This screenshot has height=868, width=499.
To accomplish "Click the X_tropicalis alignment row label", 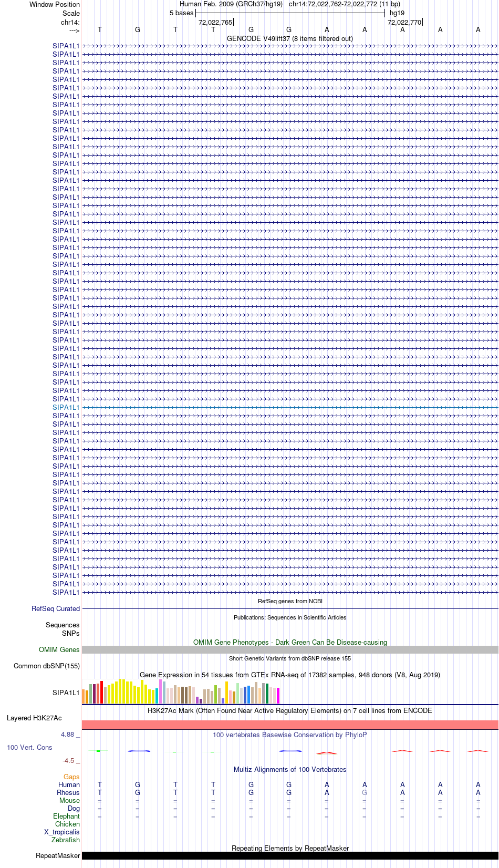I will point(62,832).
